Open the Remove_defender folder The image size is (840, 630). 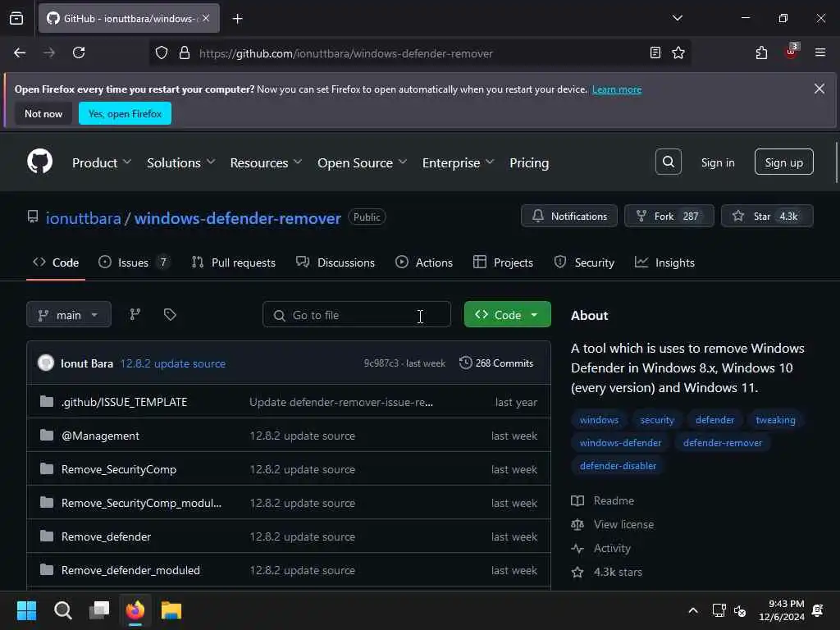coord(106,536)
